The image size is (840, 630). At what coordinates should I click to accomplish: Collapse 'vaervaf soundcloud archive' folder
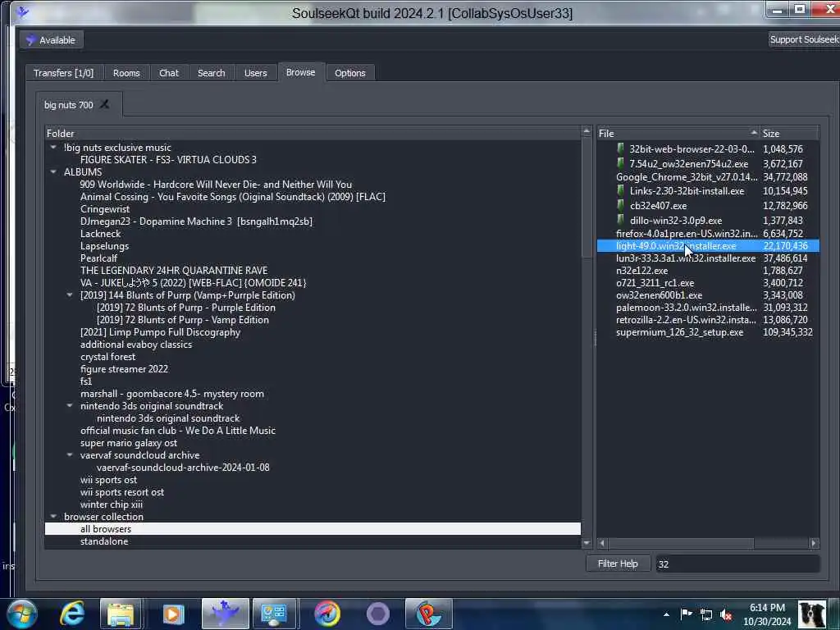tap(70, 455)
